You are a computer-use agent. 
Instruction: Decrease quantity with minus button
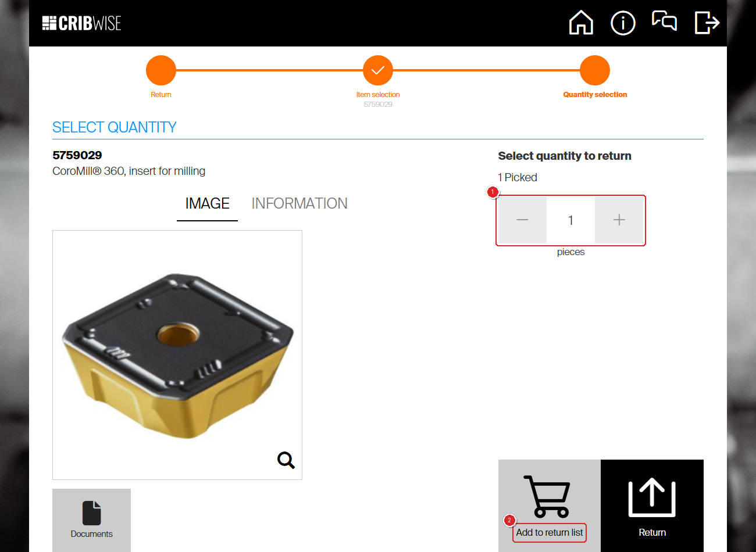coord(522,220)
